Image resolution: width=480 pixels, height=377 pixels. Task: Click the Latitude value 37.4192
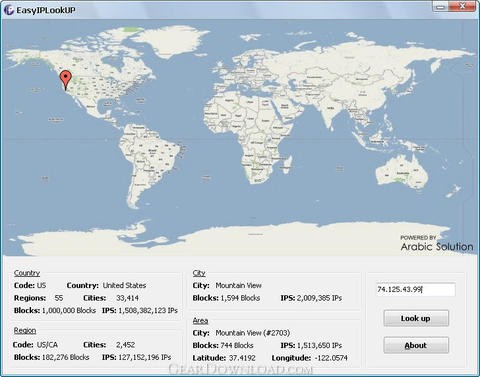click(x=242, y=358)
